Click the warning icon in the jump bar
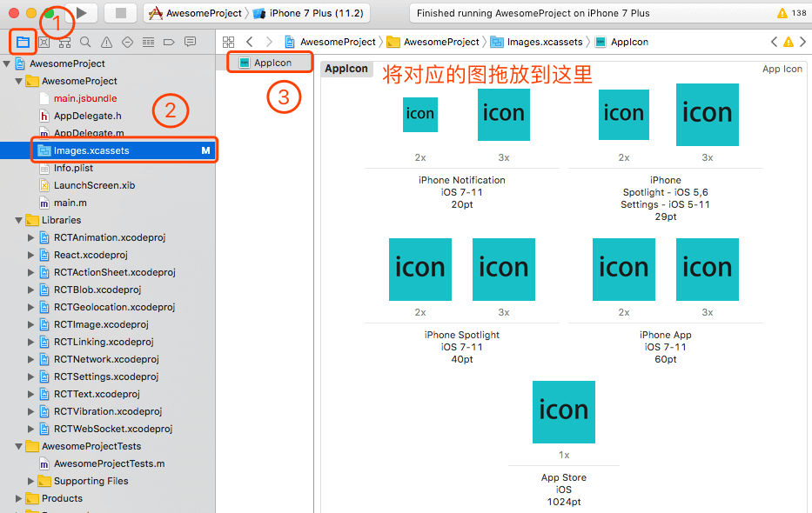Screen dimensions: 812x513 tap(789, 42)
